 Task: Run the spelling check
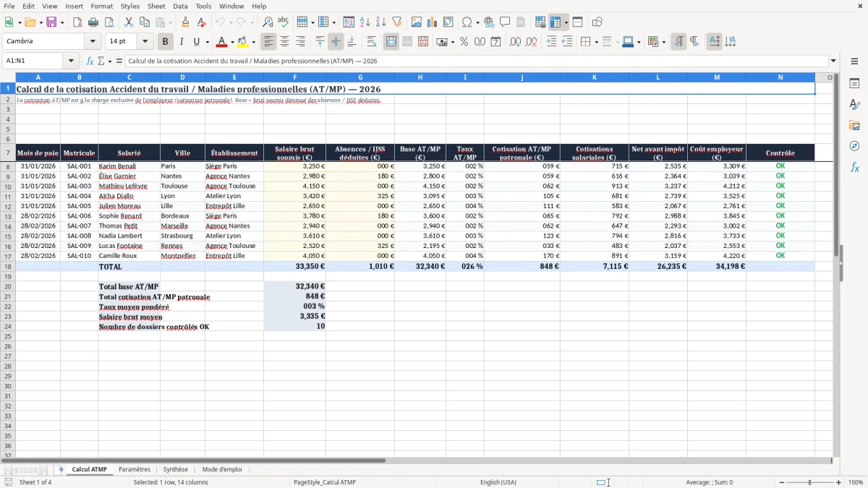[284, 22]
